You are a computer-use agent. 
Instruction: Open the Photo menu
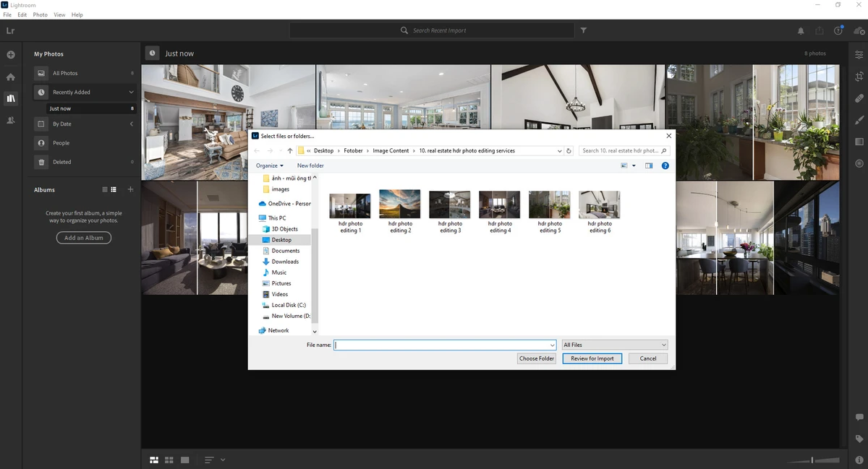41,14
